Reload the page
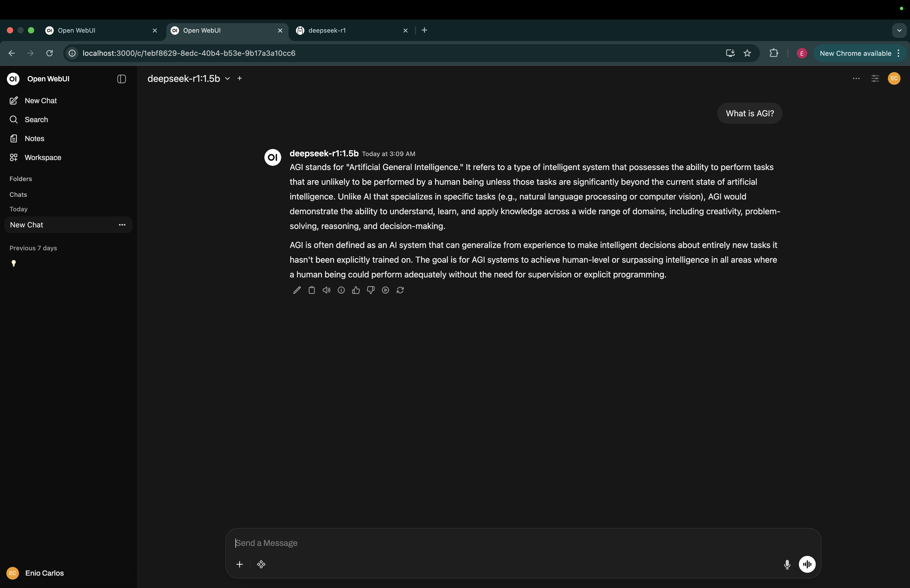This screenshot has width=910, height=588. point(49,53)
